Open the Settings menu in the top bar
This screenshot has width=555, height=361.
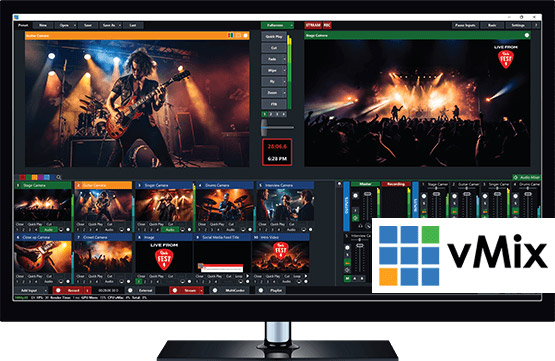coord(518,25)
